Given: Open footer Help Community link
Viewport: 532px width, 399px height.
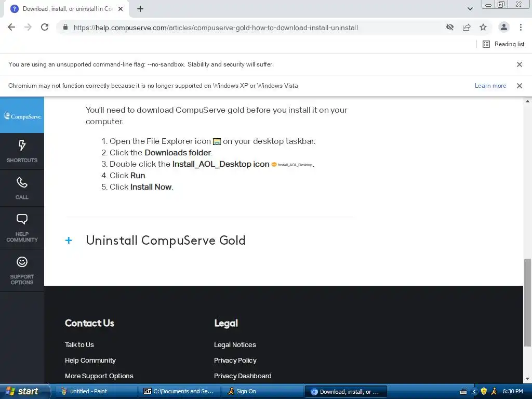Looking at the screenshot, I should click(x=90, y=361).
